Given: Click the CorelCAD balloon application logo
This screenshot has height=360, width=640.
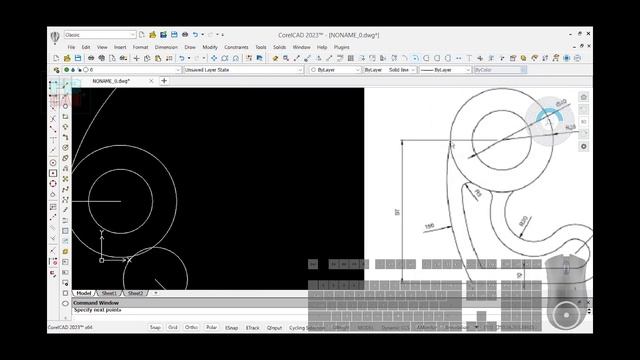Looking at the screenshot, I should tap(55, 37).
